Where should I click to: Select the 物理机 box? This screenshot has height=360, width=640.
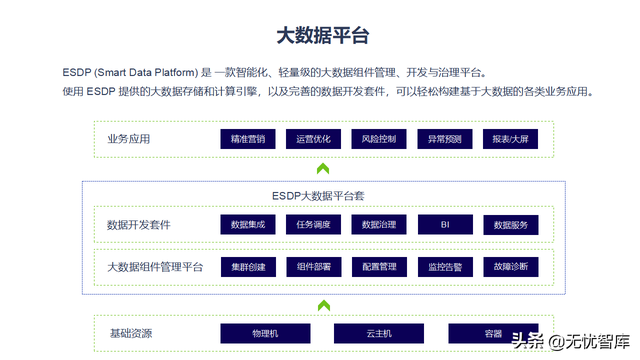click(265, 333)
